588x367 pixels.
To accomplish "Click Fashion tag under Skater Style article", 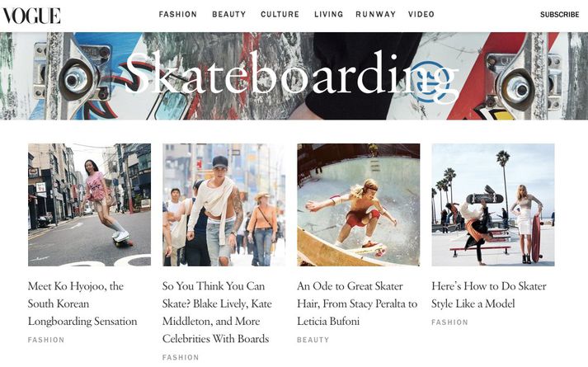I will (x=449, y=322).
